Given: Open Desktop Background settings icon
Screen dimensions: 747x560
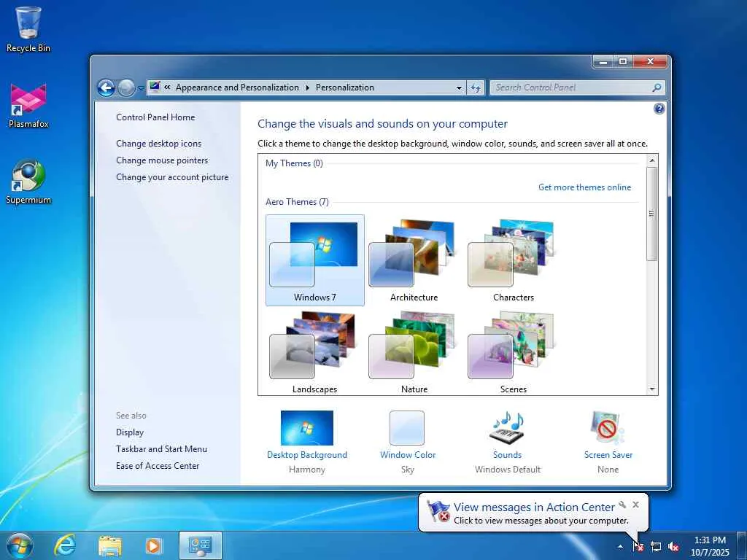Looking at the screenshot, I should coord(307,428).
